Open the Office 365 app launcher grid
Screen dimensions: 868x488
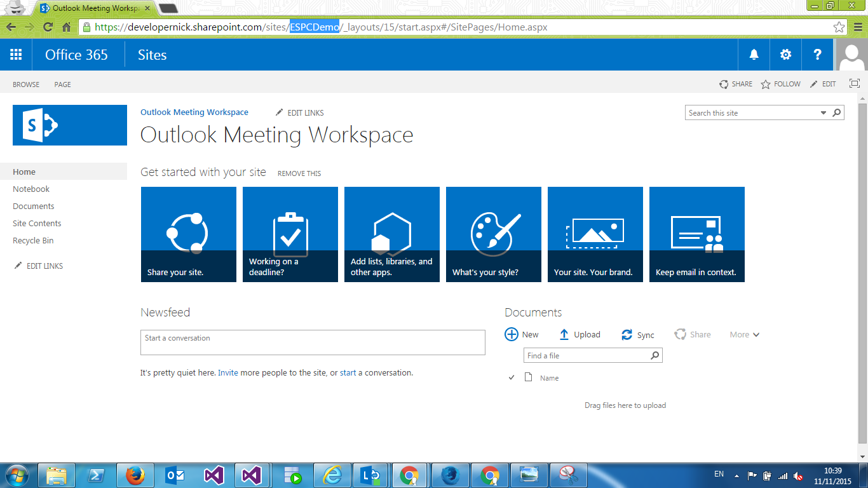point(16,55)
